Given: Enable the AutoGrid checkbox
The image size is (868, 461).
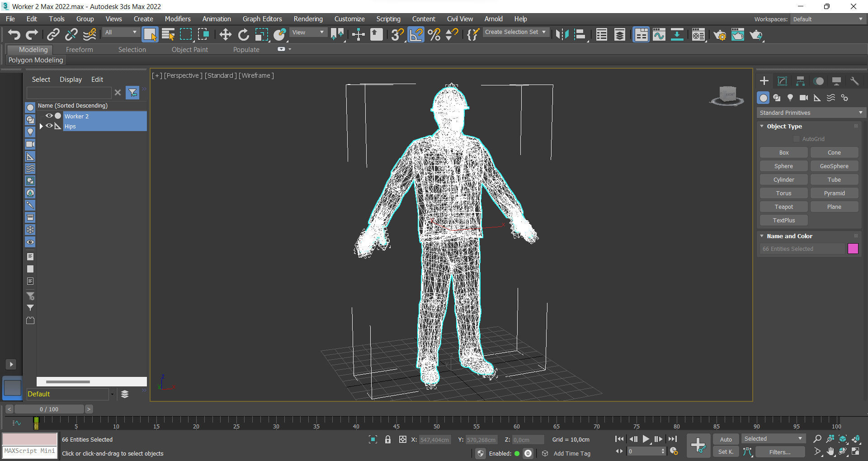Looking at the screenshot, I should (x=797, y=139).
